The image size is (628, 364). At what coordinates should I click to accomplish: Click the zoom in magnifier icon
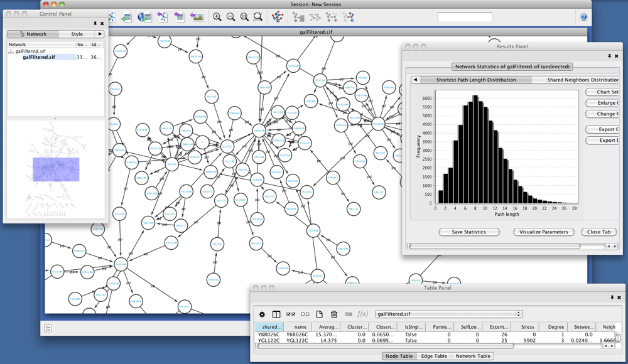[217, 18]
